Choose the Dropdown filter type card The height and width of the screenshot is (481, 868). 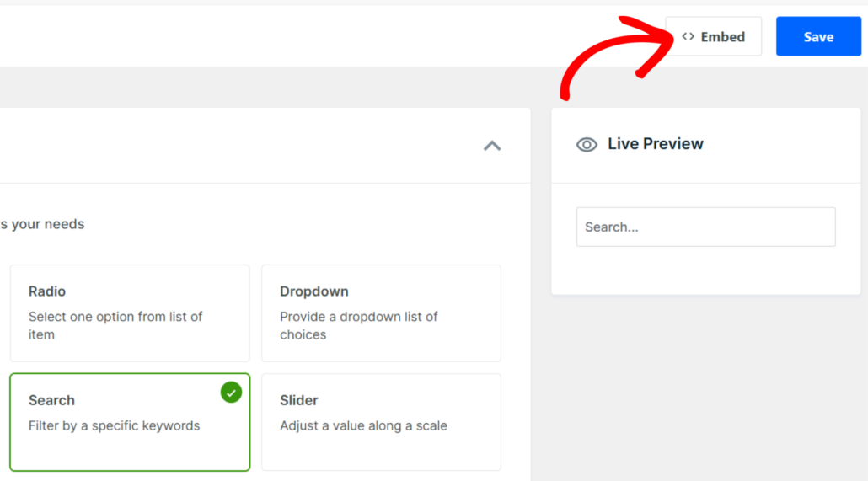[x=381, y=313]
